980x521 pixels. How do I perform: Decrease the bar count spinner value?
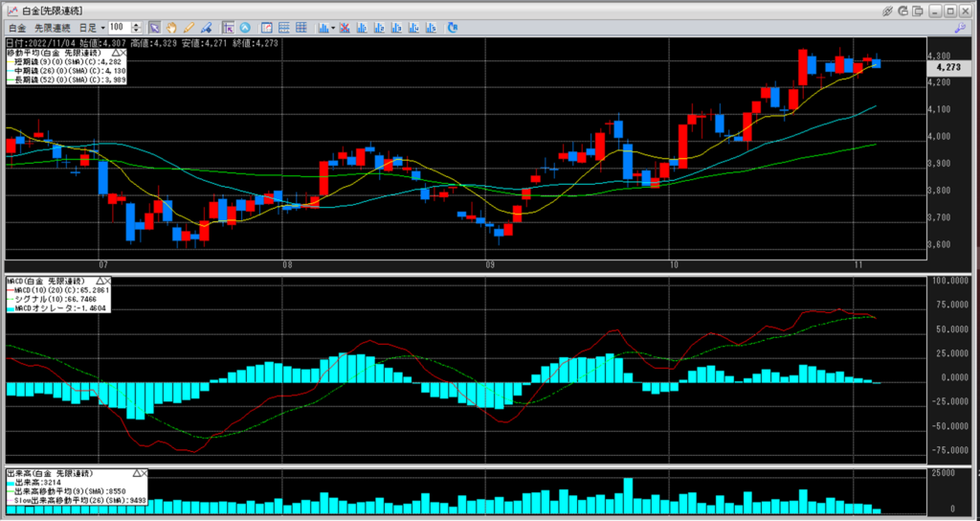click(136, 31)
